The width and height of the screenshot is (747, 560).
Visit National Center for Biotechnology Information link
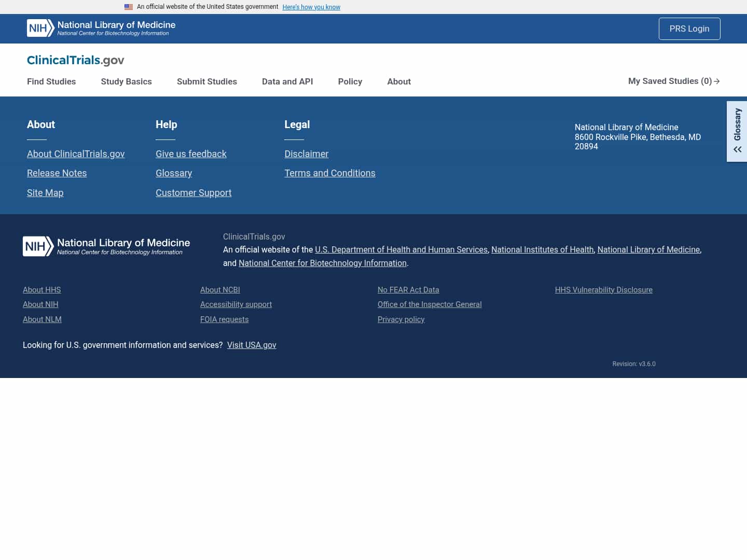click(x=323, y=263)
